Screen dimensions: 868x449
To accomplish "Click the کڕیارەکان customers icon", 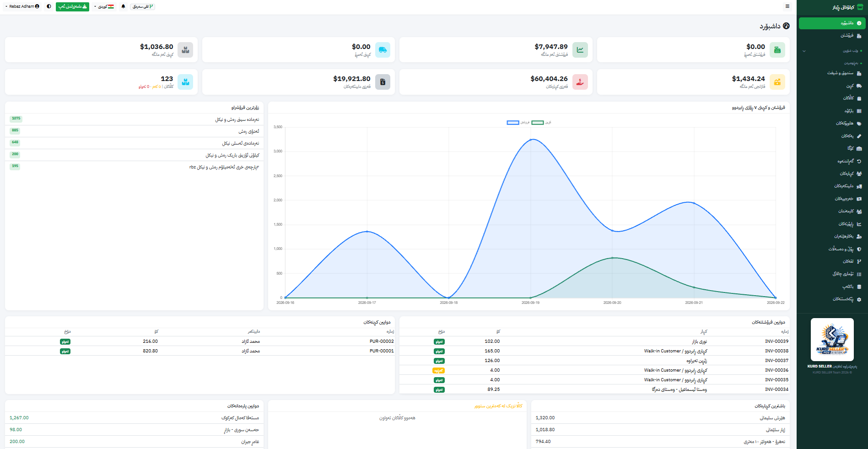I will (859, 173).
